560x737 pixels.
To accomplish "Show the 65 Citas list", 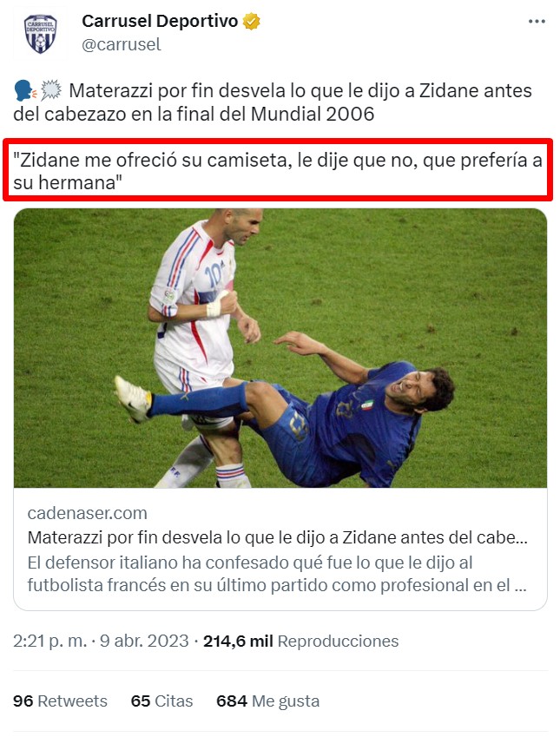I will 161,701.
